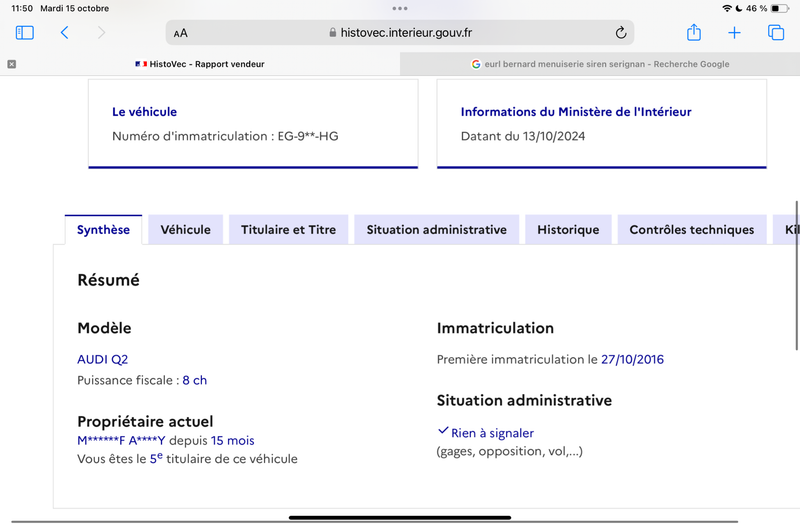
Task: Reload the histovec page
Action: 620,33
